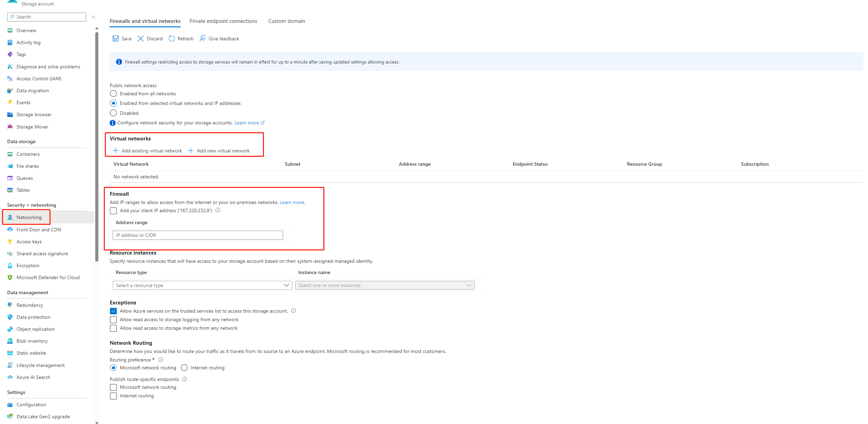The height and width of the screenshot is (424, 868).
Task: Check Add your client IP address
Action: pos(113,211)
